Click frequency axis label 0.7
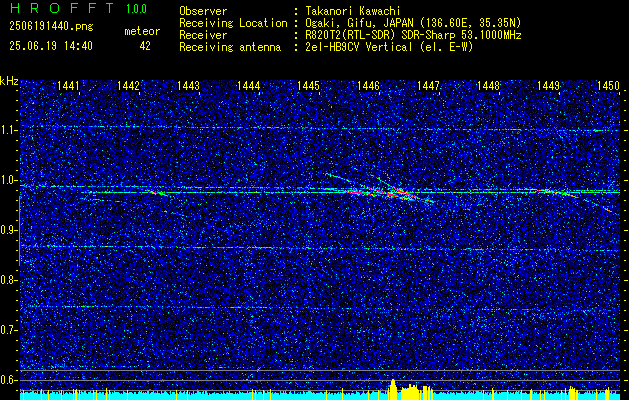The height and width of the screenshot is (400, 629). pos(9,330)
